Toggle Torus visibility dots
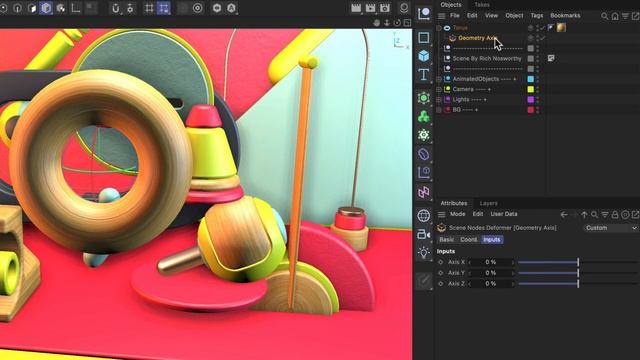Viewport: 640px width, 360px height. click(538, 28)
